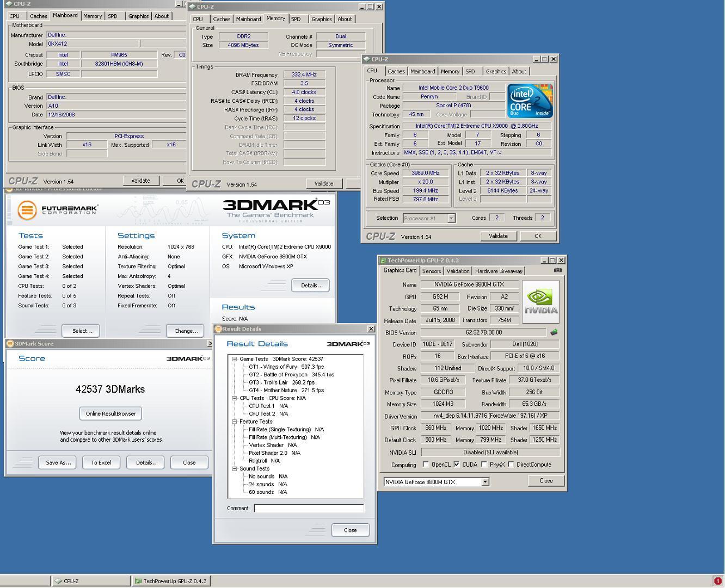Switch to Sensors tab in GPU-Z
The image size is (725, 588).
[x=431, y=271]
